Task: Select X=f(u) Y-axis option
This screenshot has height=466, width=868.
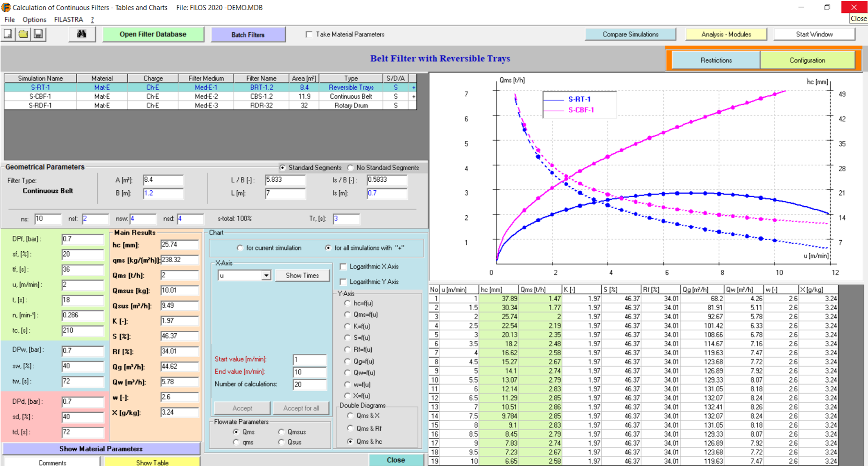Action: [x=347, y=396]
